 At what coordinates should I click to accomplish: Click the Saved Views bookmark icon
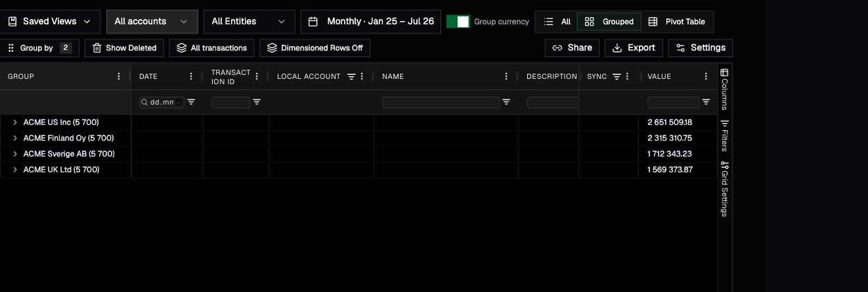click(12, 22)
